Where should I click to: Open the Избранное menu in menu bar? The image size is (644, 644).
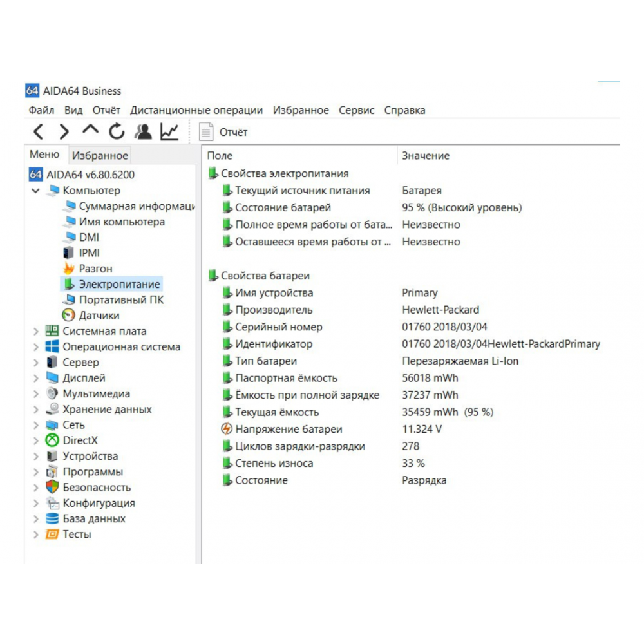[301, 110]
